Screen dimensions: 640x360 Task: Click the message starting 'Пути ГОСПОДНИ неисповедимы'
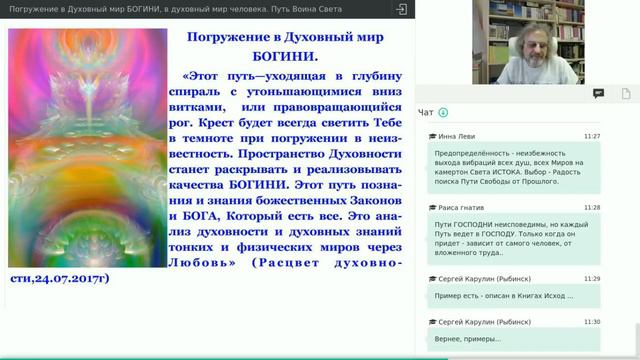[514, 239]
